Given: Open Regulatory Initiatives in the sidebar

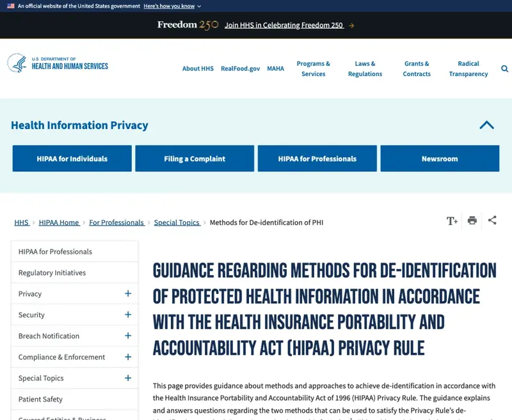Looking at the screenshot, I should 74,272.
